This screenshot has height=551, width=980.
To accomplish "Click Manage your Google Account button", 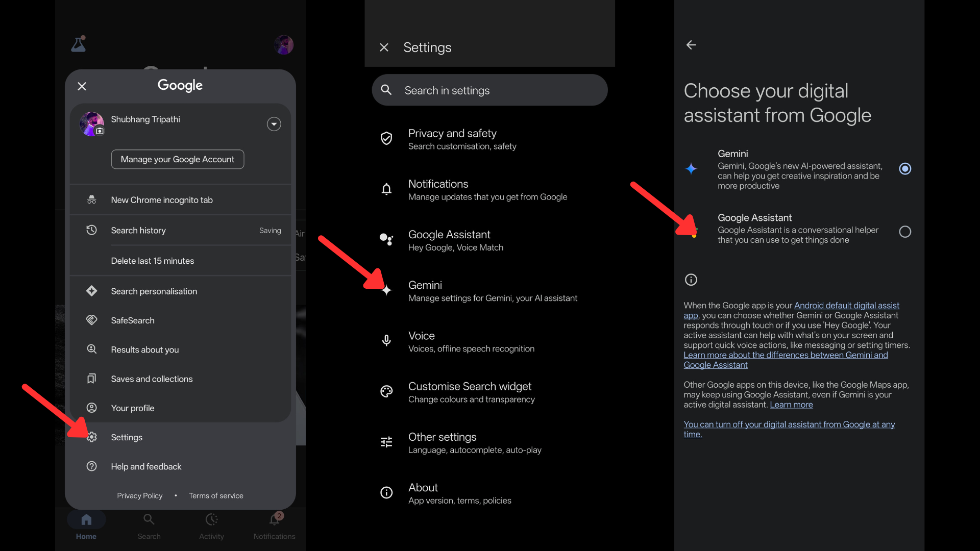I will pos(178,159).
